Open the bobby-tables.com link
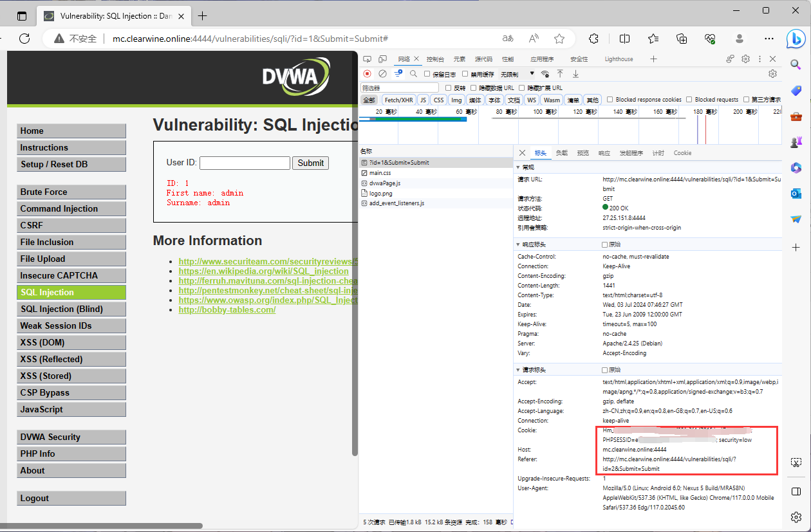 coord(227,309)
